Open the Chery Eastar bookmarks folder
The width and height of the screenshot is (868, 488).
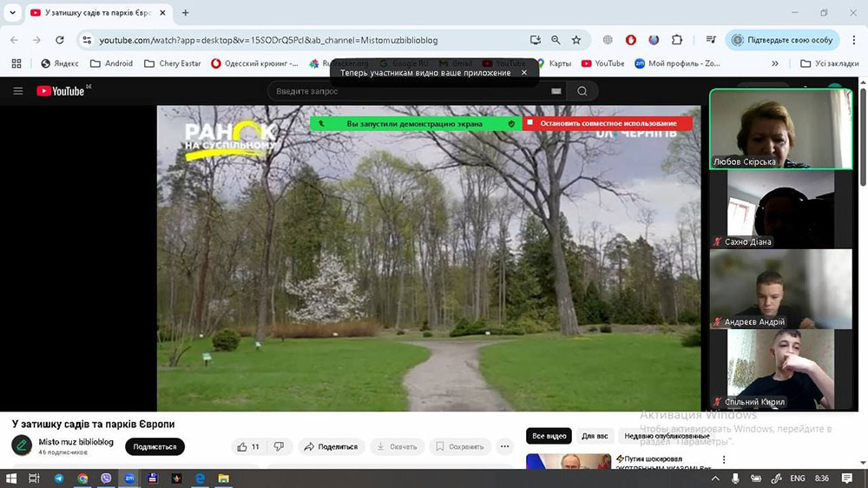click(x=173, y=63)
